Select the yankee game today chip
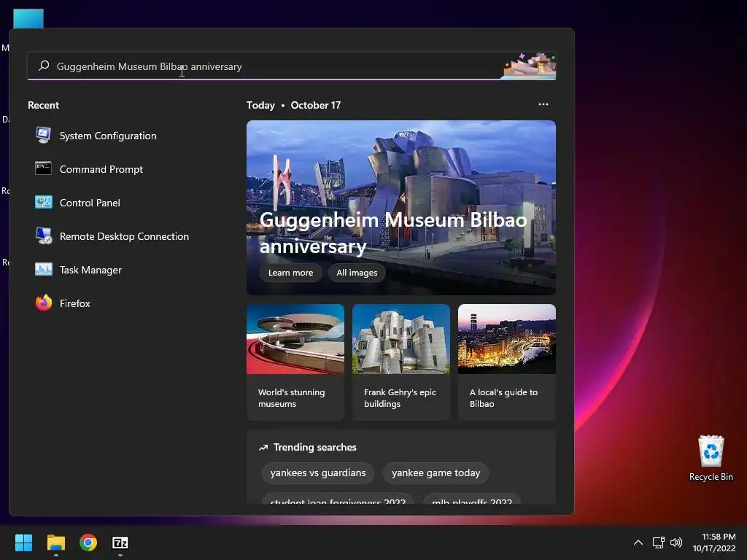Viewport: 747px width, 560px height. point(436,472)
